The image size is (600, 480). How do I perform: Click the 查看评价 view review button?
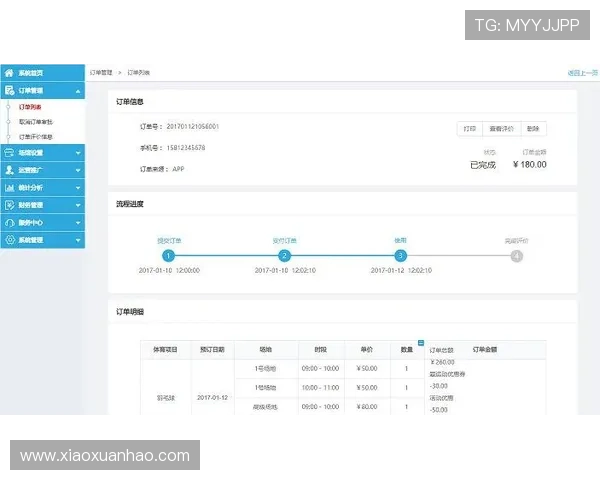(502, 129)
